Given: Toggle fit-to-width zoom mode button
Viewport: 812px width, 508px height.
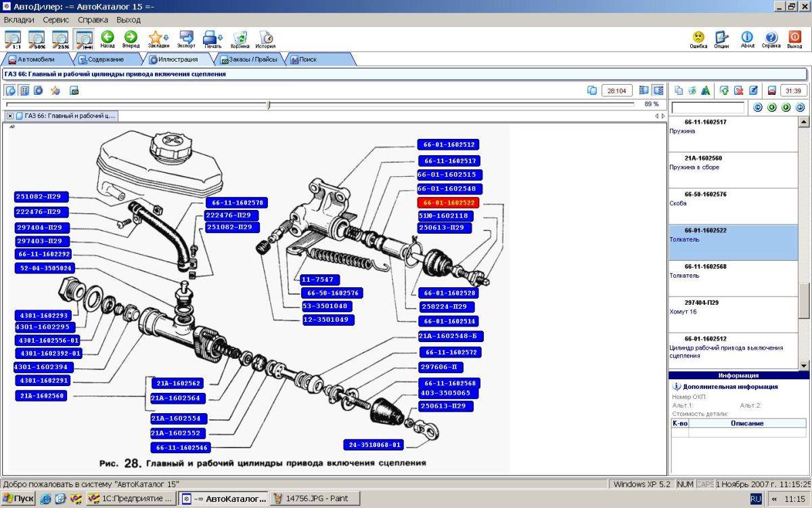Looking at the screenshot, I should (x=85, y=39).
